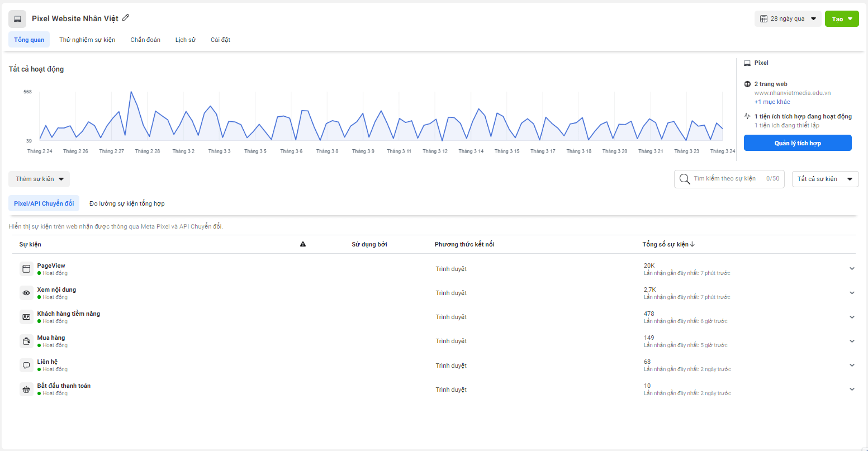
Task: Click the Tất cả hoạt động chart heading
Action: coord(36,69)
